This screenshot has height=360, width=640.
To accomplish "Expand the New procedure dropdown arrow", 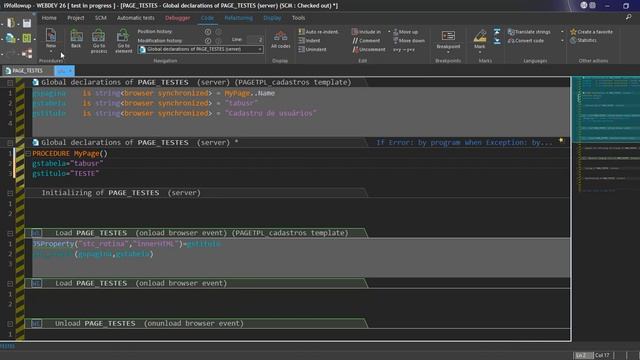I will point(51,51).
